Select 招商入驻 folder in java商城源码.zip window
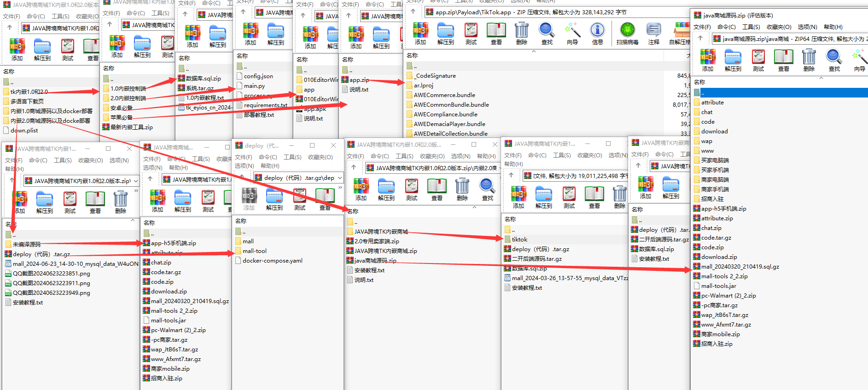Image resolution: width=868 pixels, height=390 pixels. [709, 199]
